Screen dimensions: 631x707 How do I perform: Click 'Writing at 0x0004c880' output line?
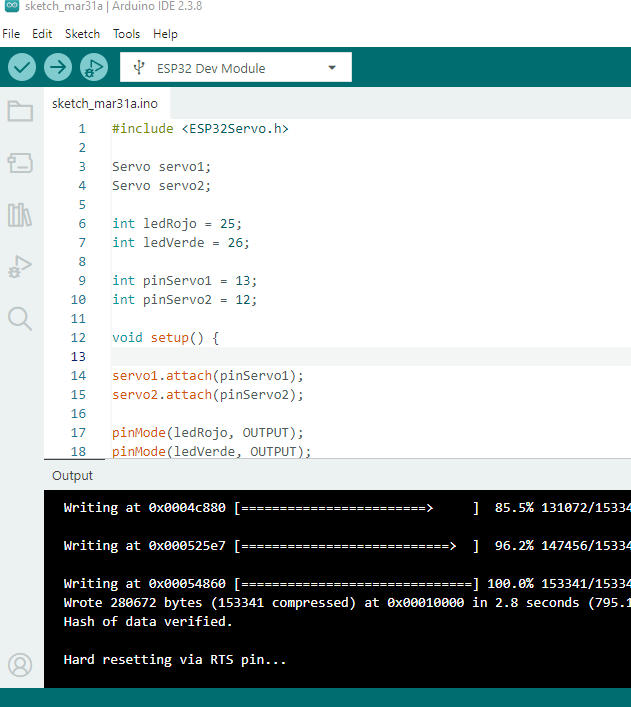point(347,508)
